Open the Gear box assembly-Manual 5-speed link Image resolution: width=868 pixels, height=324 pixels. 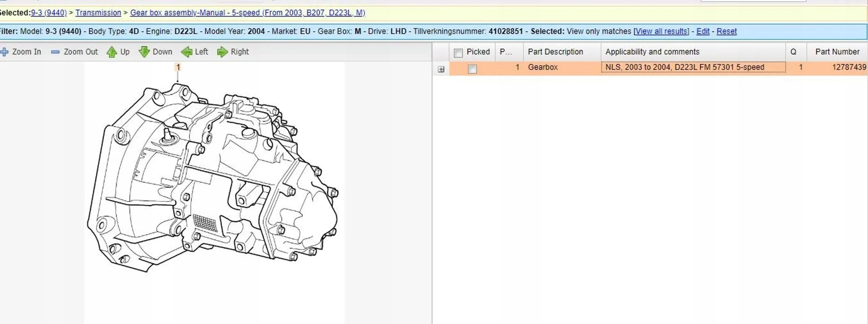pyautogui.click(x=248, y=13)
